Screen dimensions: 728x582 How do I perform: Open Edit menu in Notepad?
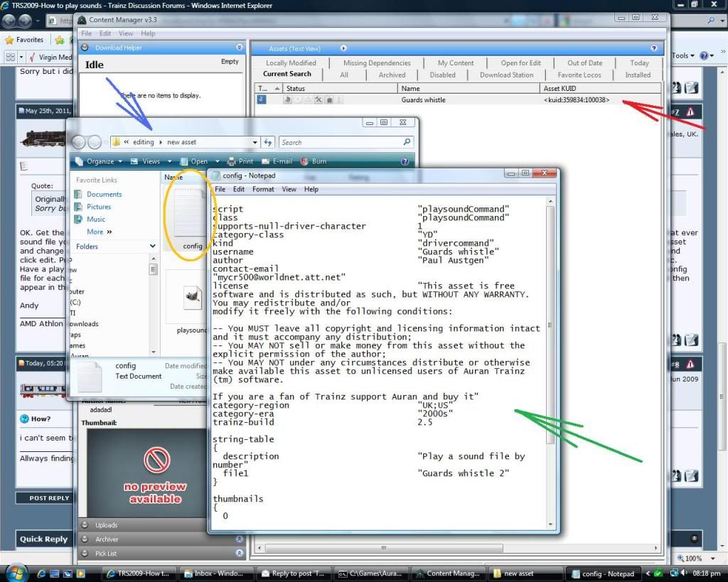tap(239, 189)
